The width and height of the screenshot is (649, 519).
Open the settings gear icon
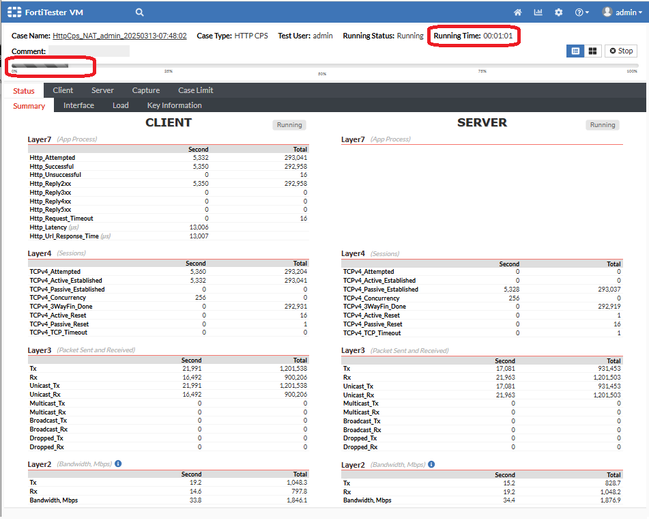pyautogui.click(x=558, y=12)
